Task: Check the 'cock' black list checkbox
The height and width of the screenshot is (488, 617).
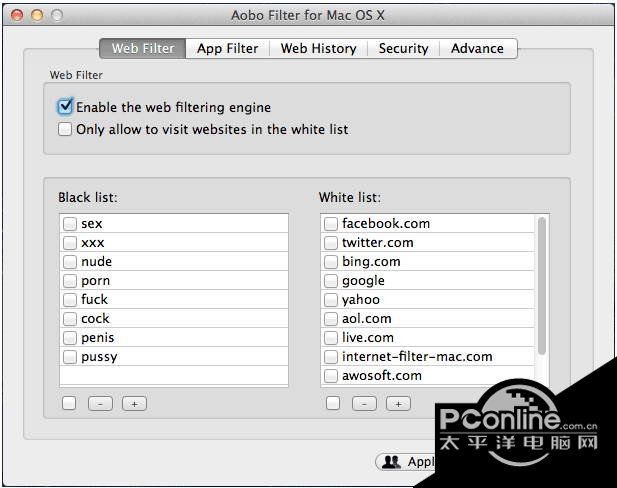Action: (x=70, y=318)
